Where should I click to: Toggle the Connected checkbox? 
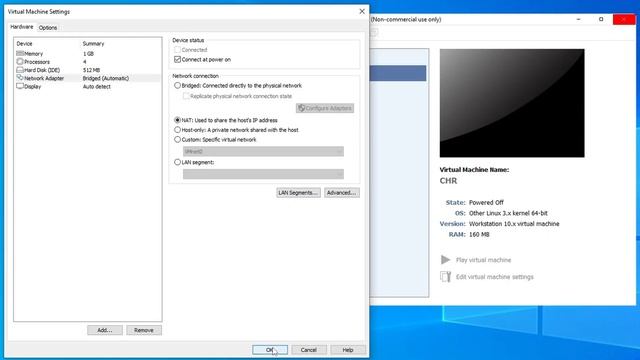tap(178, 50)
